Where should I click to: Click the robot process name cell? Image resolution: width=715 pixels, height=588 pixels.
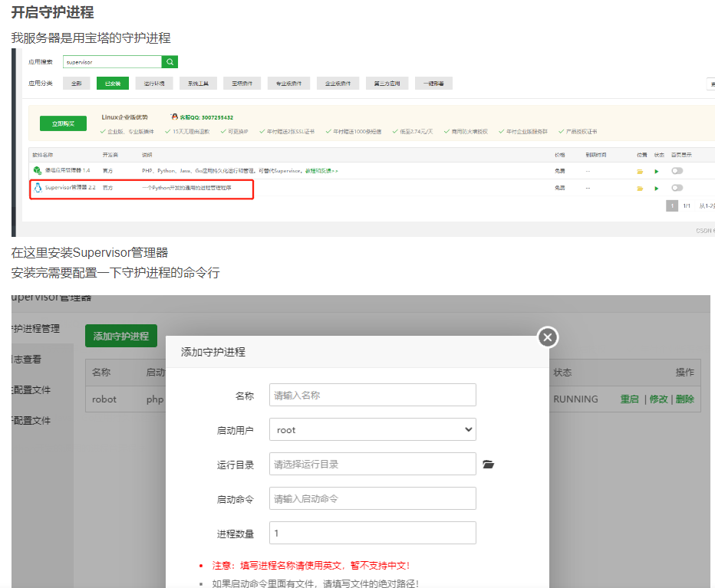tap(104, 399)
